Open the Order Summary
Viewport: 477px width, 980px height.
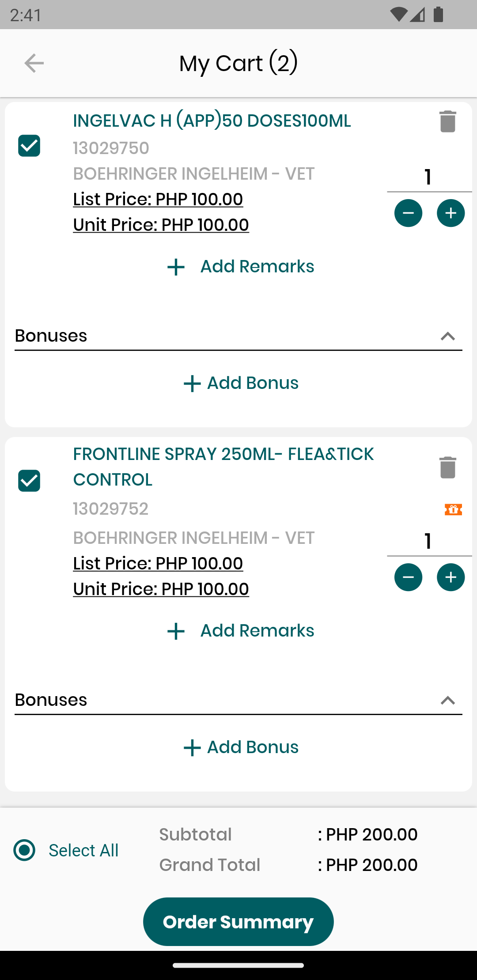238,922
